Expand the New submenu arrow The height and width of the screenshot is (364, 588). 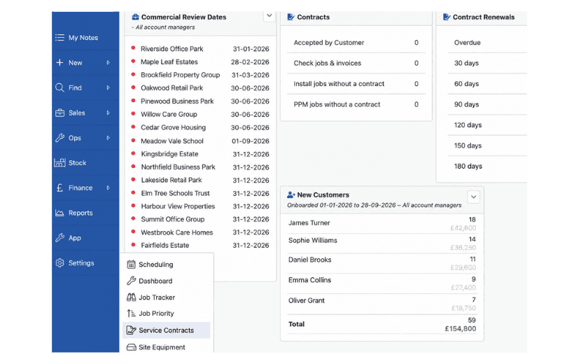tap(108, 62)
